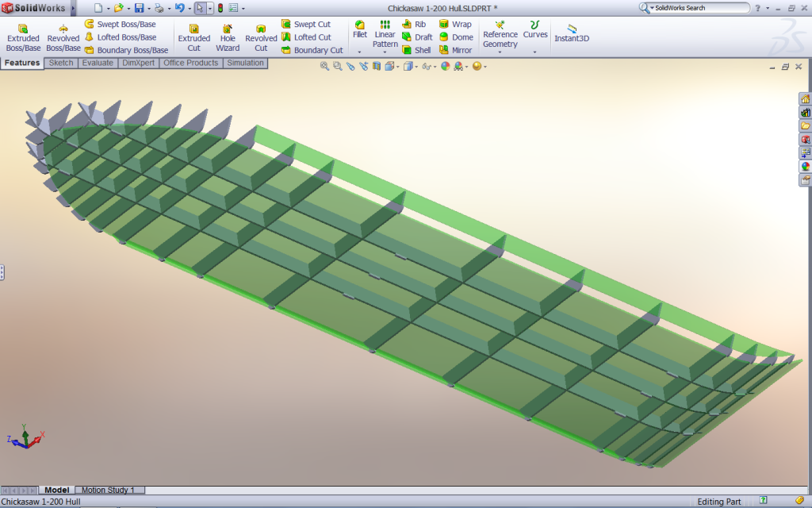Select the Zoom to Area tool

click(338, 67)
